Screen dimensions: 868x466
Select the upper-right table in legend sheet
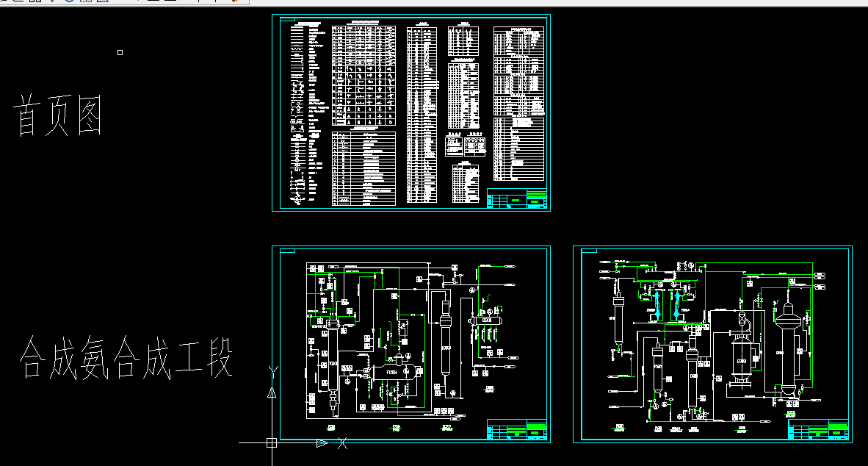point(518,71)
